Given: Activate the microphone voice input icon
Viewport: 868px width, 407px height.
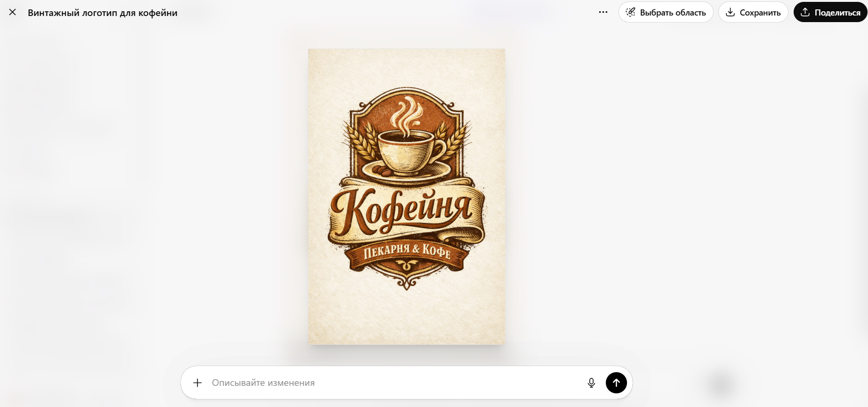Looking at the screenshot, I should point(591,383).
